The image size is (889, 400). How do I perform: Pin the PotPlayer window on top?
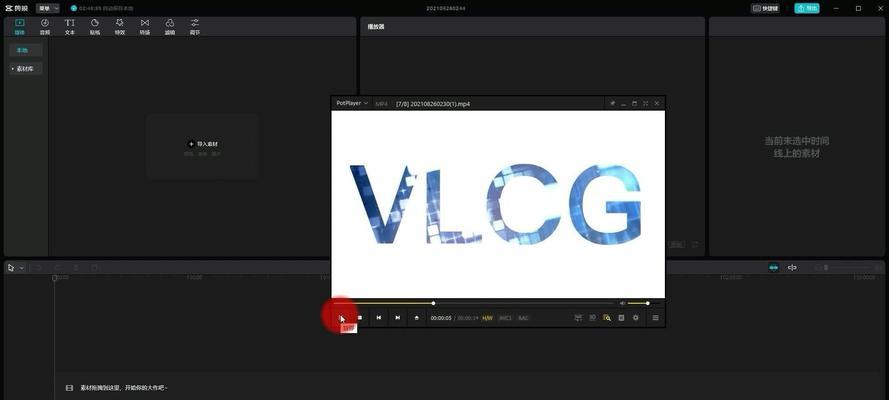pyautogui.click(x=612, y=104)
